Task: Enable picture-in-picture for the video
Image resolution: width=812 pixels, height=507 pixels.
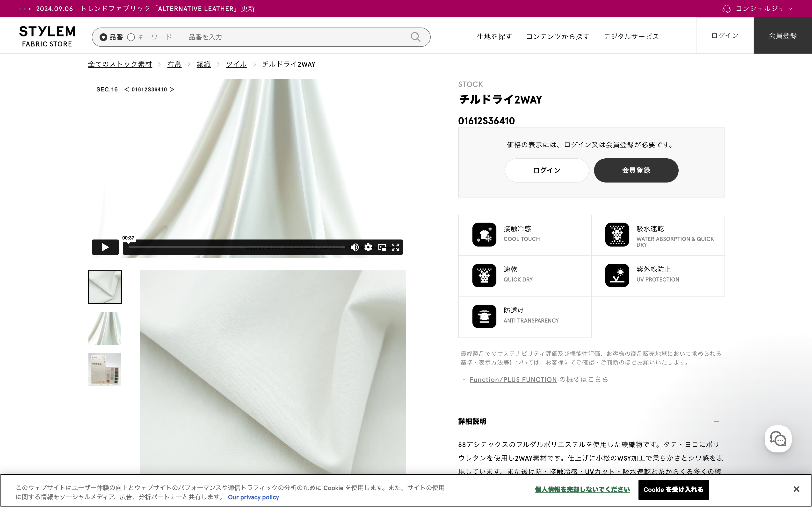Action: point(382,247)
